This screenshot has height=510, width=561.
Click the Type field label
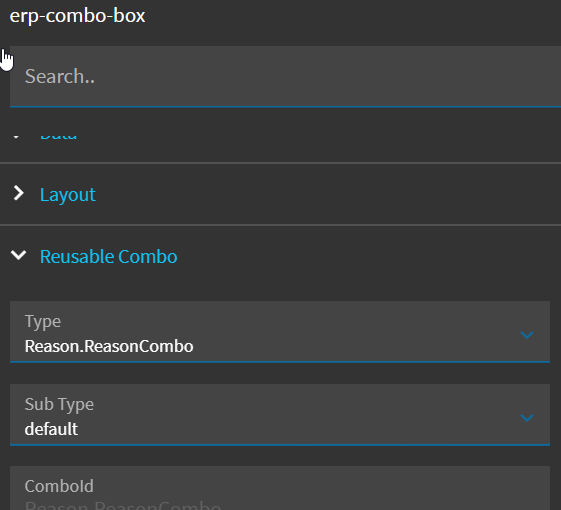(x=43, y=321)
